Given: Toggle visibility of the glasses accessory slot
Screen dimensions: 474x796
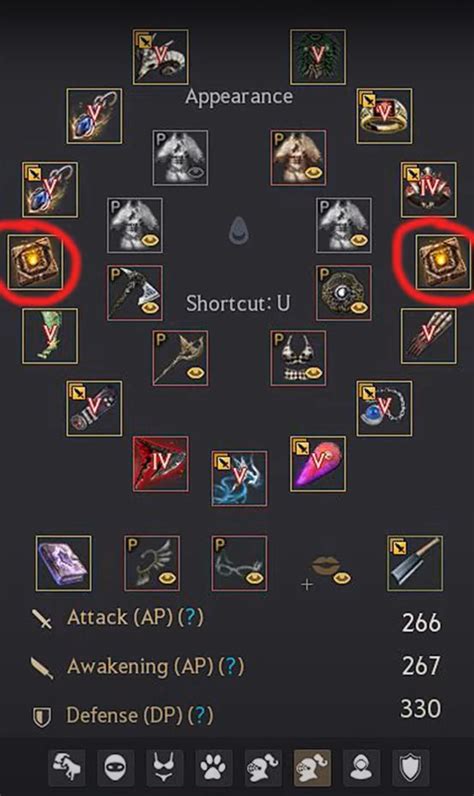Looking at the screenshot, I should click(x=254, y=578).
